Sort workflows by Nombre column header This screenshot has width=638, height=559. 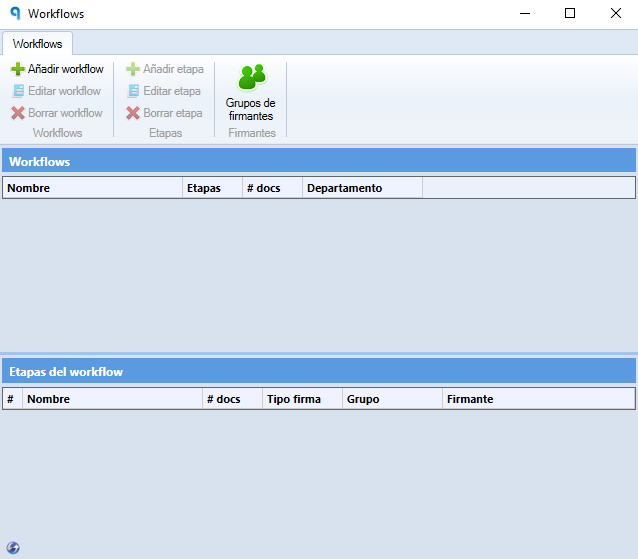[x=93, y=188]
